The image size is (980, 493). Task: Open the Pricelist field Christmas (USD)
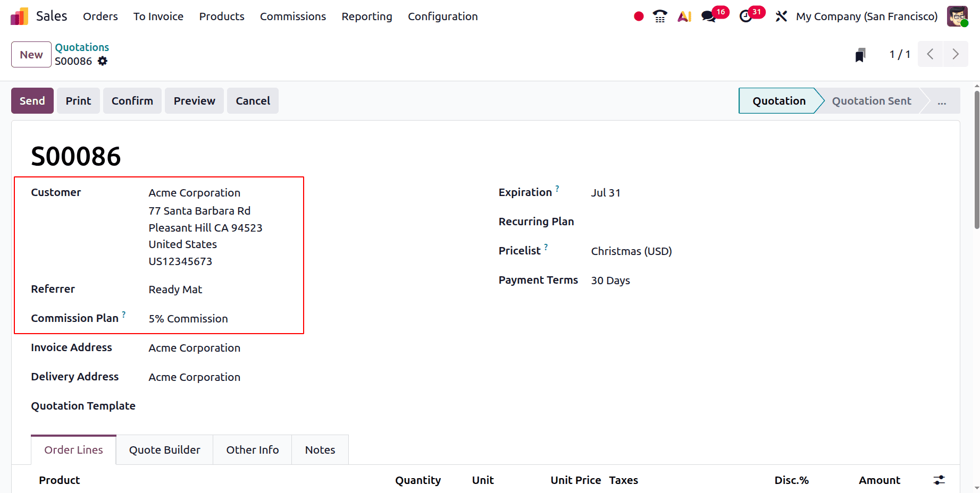pos(632,251)
